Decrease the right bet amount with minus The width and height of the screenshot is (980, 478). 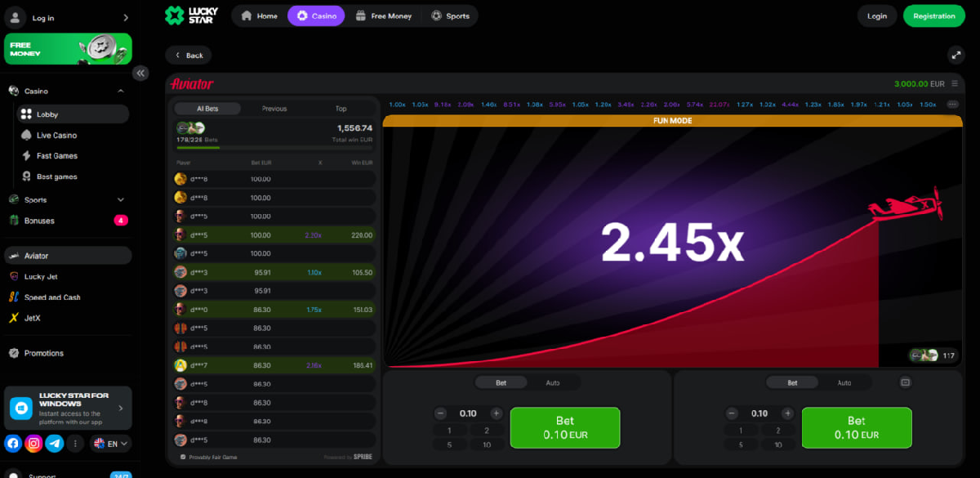tap(732, 413)
